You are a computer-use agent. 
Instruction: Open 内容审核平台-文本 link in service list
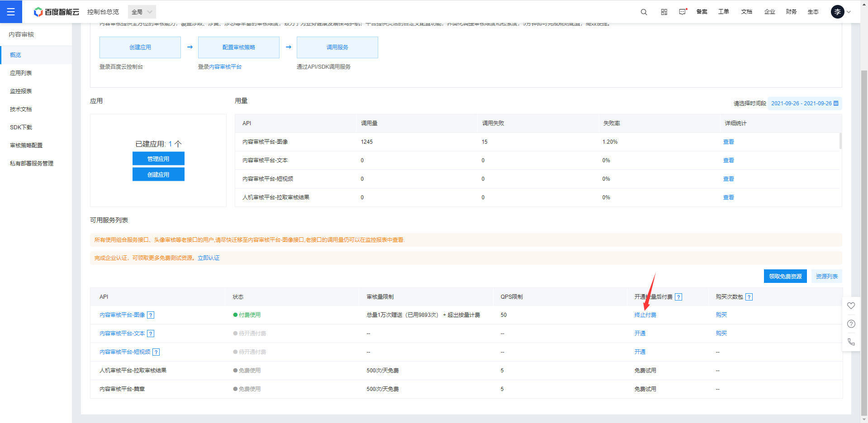pos(122,334)
